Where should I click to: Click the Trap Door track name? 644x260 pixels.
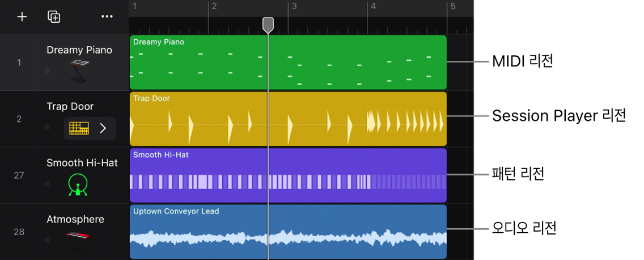70,107
